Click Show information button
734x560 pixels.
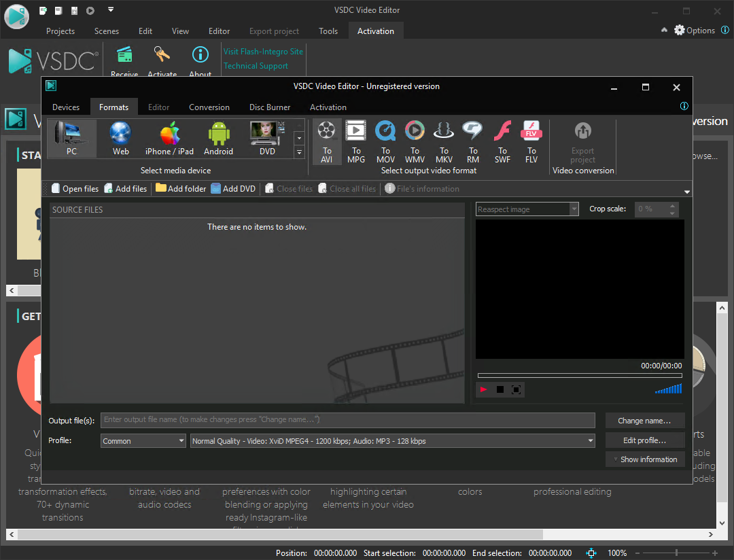coord(644,459)
